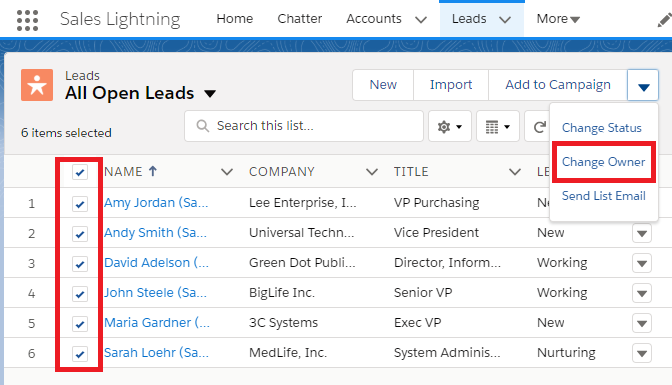The image size is (672, 385).
Task: Choose Change Owner from the menu
Action: click(603, 162)
